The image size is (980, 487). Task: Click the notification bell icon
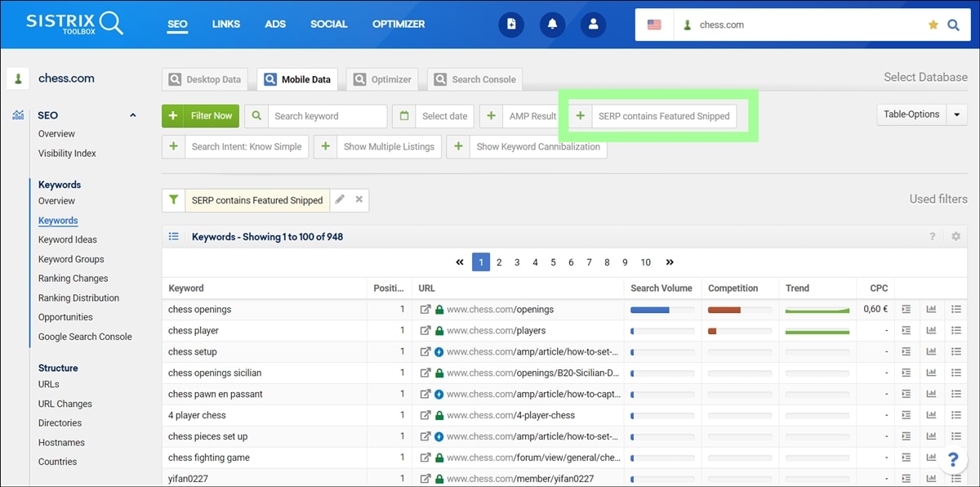point(552,25)
